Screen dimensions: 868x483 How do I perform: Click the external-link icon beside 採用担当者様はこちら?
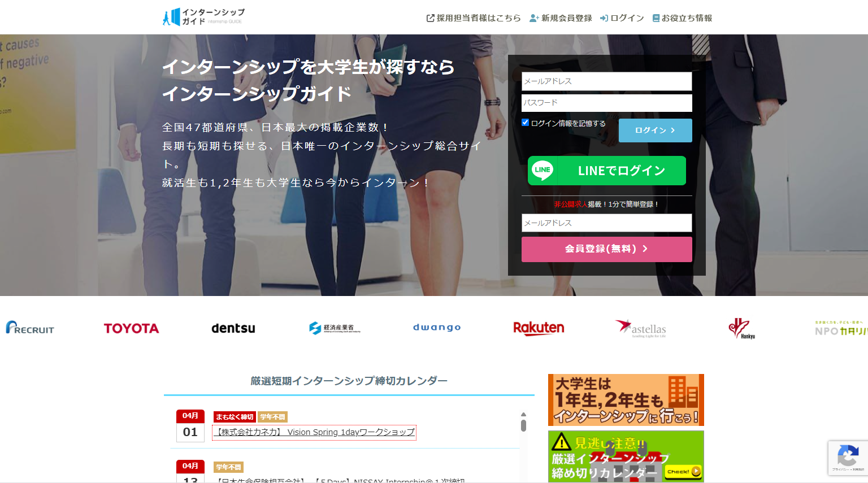pyautogui.click(x=431, y=18)
